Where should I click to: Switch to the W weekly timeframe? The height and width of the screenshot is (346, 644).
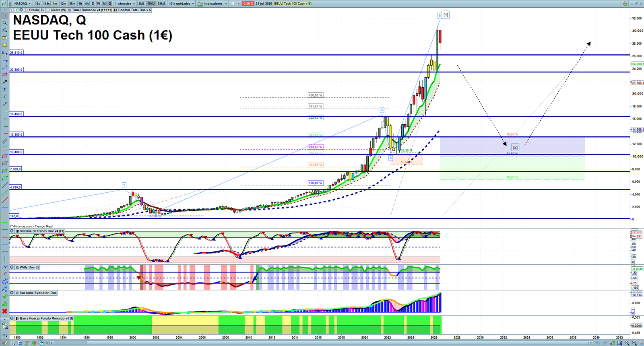[99, 4]
